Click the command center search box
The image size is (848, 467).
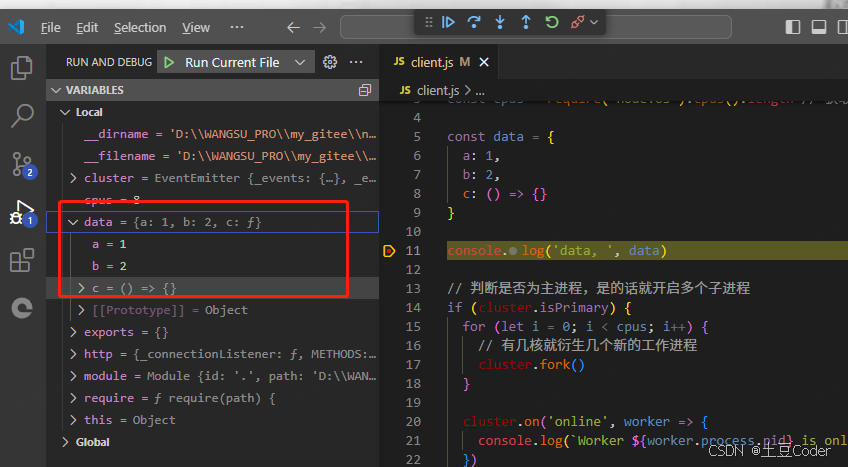(x=535, y=27)
